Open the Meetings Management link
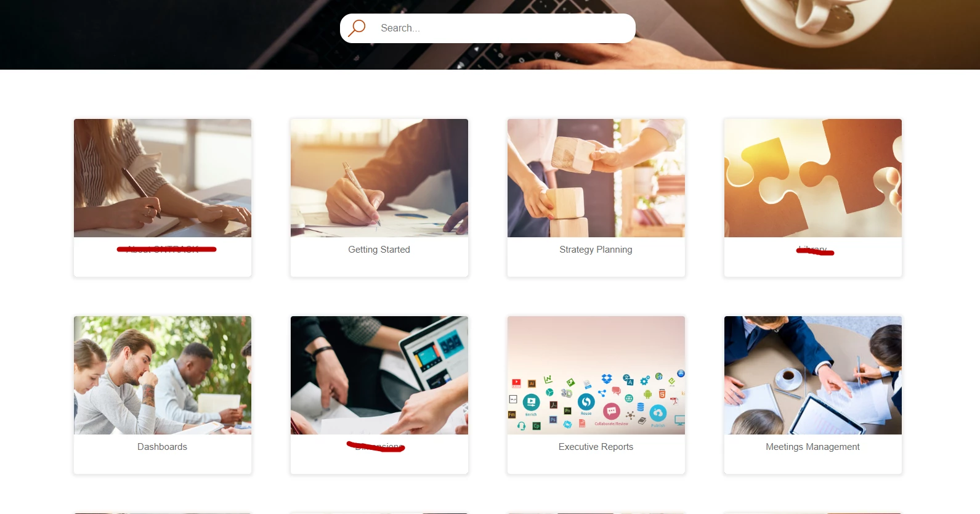980x514 pixels. click(x=812, y=447)
